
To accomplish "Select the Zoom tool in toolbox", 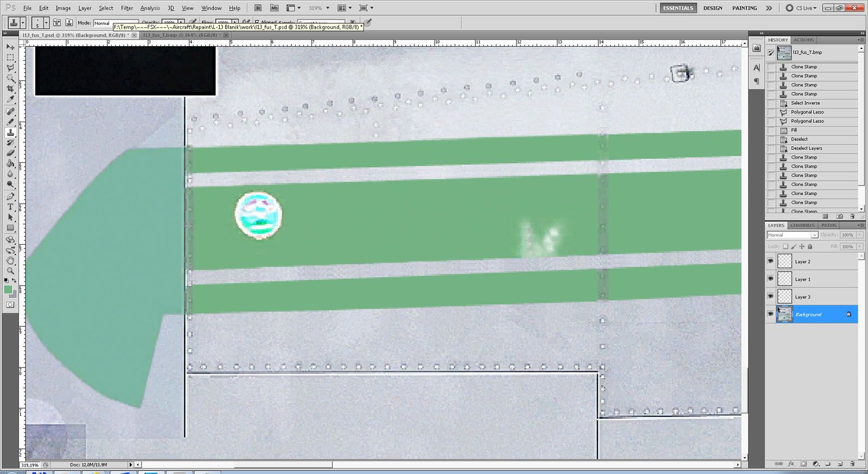I will pos(10,270).
